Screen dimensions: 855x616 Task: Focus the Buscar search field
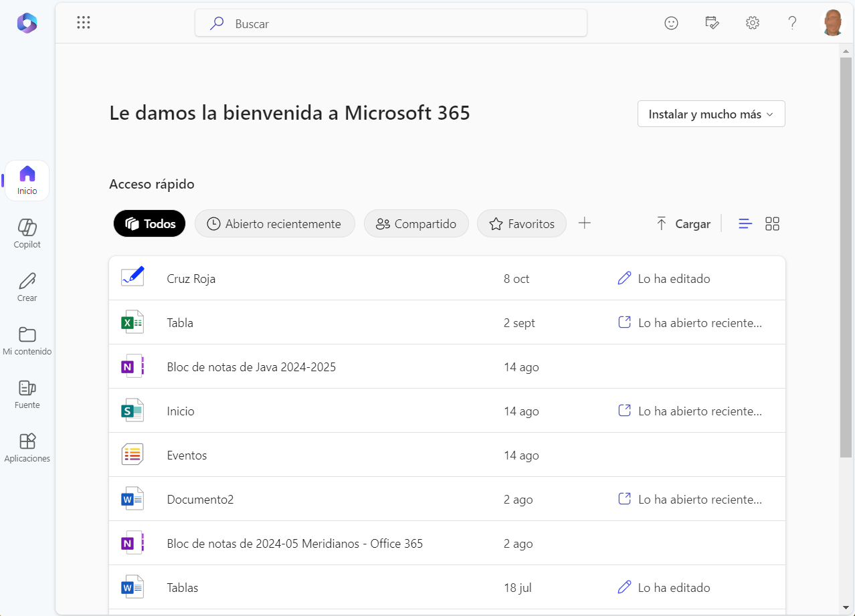point(391,23)
